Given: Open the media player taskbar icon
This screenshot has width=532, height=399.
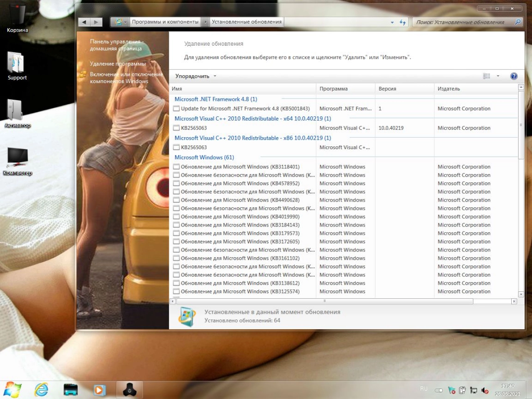Looking at the screenshot, I should [99, 390].
